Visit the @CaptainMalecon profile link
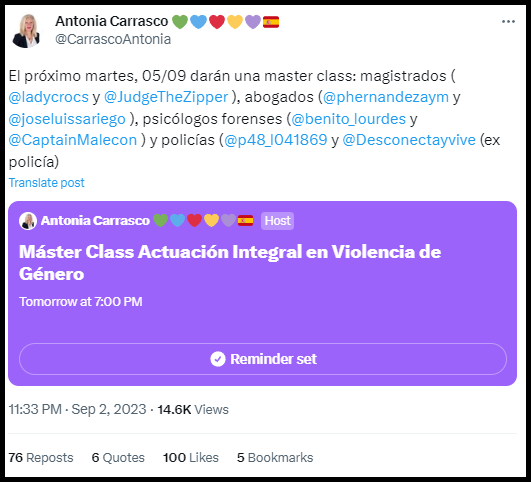Screen dimensions: 531x482 (73, 140)
